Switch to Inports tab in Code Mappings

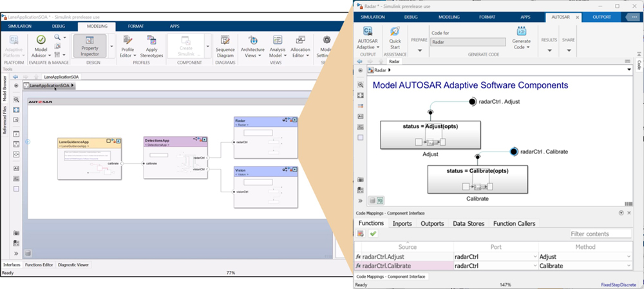402,224
